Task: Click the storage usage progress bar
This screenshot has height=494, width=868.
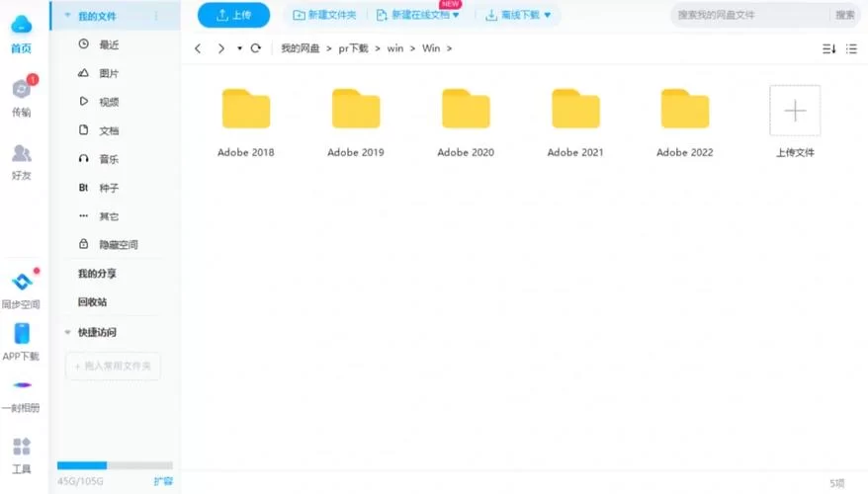Action: (115, 465)
